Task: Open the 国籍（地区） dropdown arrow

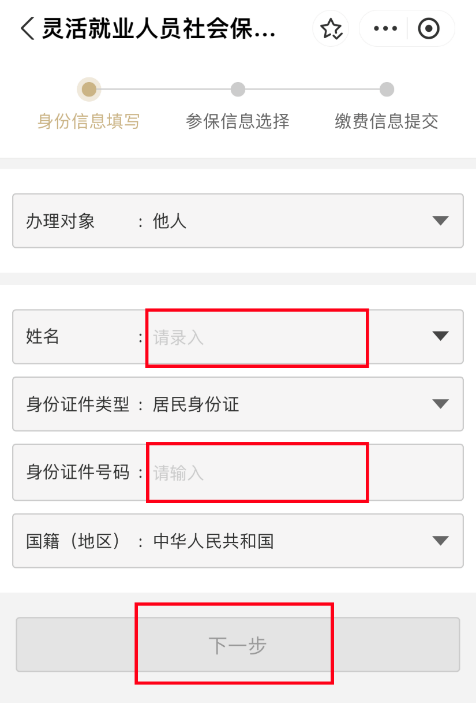Action: [440, 540]
